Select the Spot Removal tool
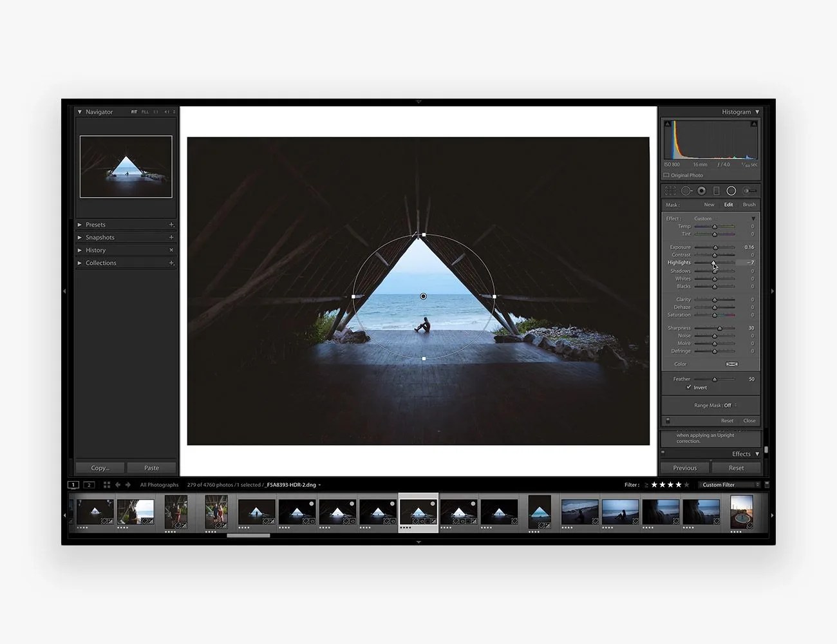 [686, 191]
